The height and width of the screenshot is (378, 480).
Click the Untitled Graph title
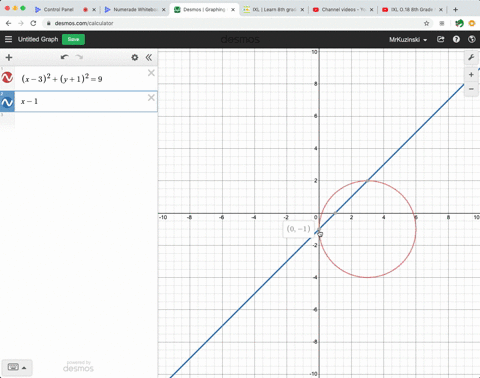[38, 39]
